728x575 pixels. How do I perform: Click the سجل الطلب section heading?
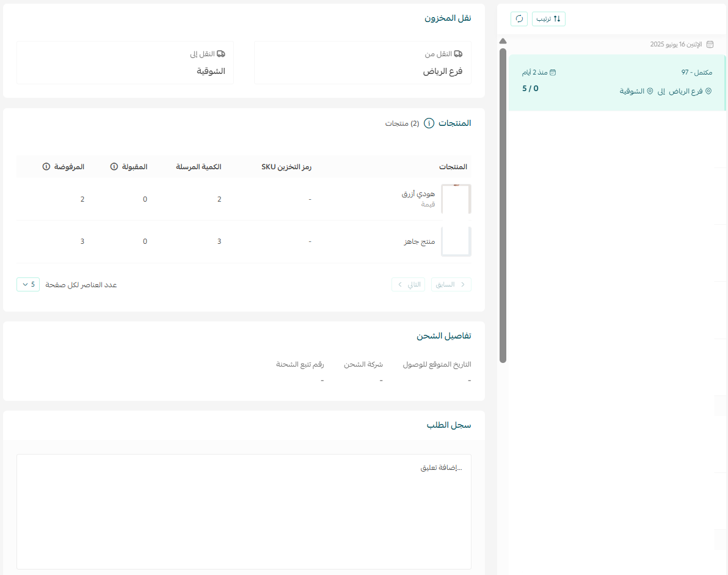[449, 425]
